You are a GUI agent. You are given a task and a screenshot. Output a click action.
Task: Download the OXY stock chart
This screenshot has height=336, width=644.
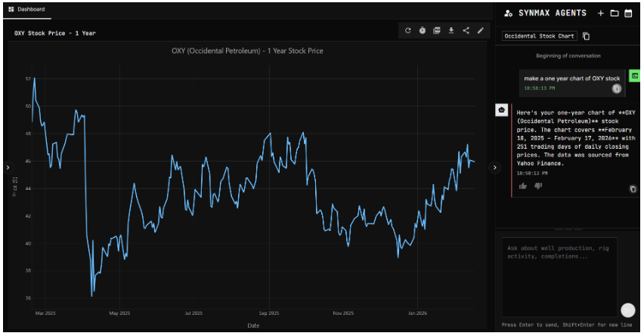(451, 31)
